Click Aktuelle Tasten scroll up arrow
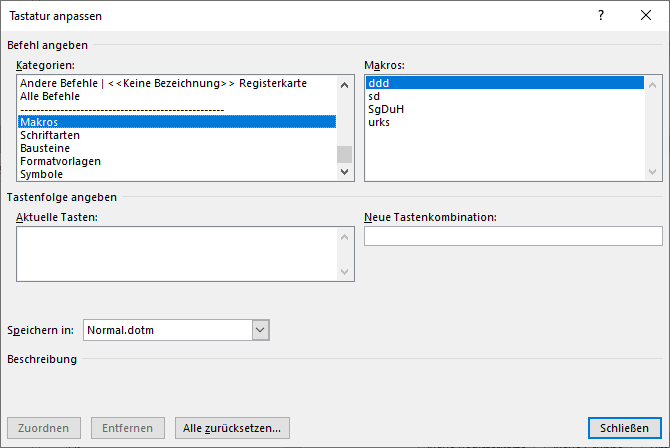The height and width of the screenshot is (448, 670). [x=344, y=237]
